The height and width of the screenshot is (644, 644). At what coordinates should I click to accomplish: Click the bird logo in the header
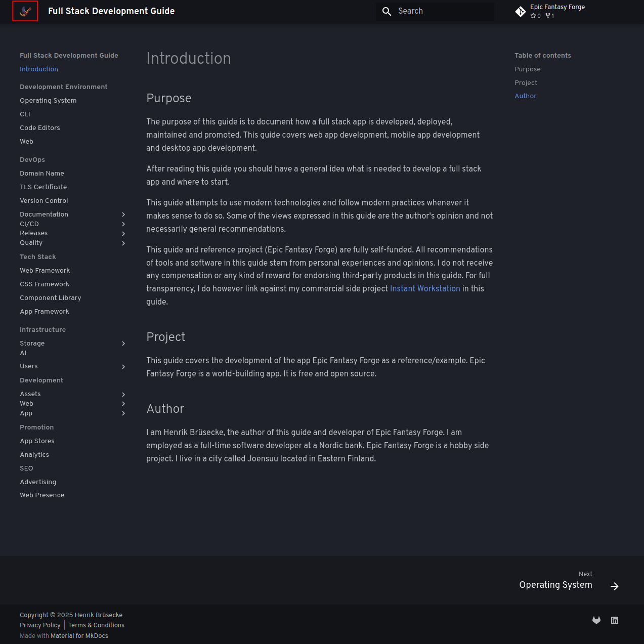click(x=25, y=11)
